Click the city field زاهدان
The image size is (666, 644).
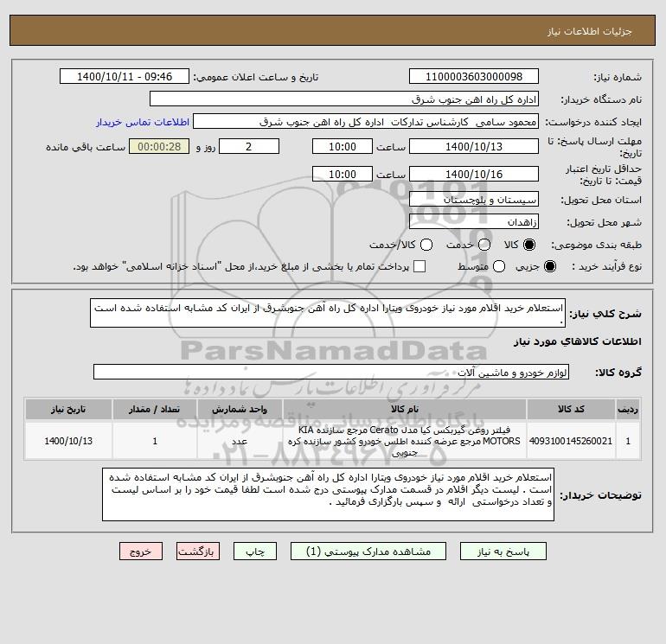click(474, 221)
